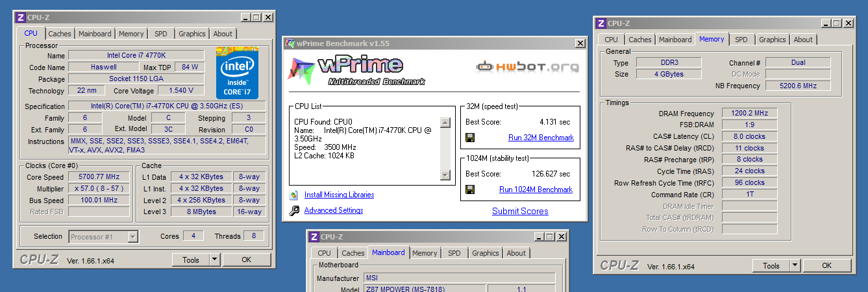The width and height of the screenshot is (868, 292).
Task: Click the CAS# Latency value 8.0 clocks
Action: [x=749, y=136]
